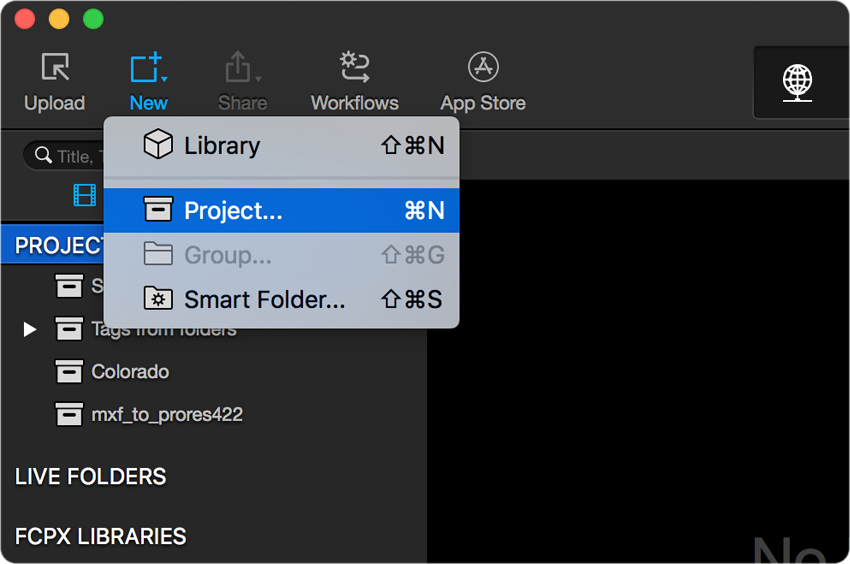
Task: Choose Library from the New menu
Action: (281, 145)
